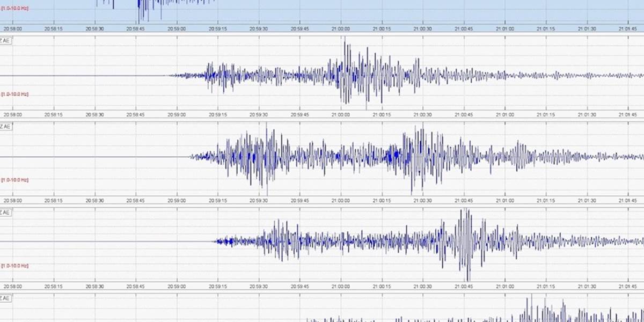Click the Z AE label on second trace
Image resolution: width=644 pixels, height=322 pixels.
pos(5,41)
